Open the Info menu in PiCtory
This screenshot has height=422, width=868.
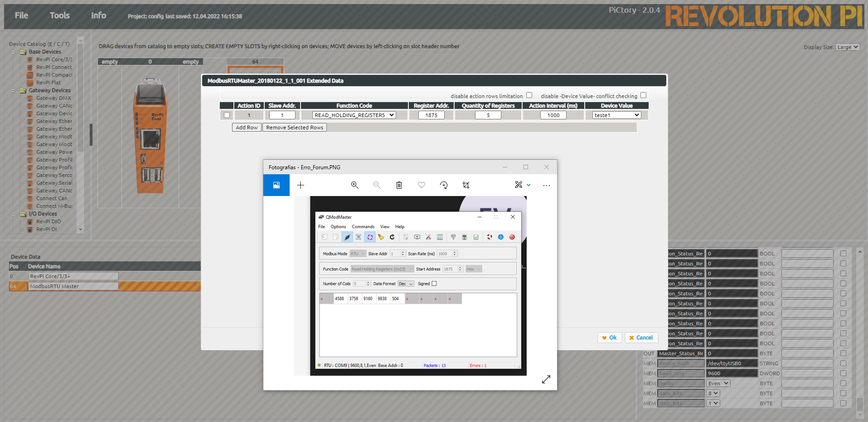point(98,15)
